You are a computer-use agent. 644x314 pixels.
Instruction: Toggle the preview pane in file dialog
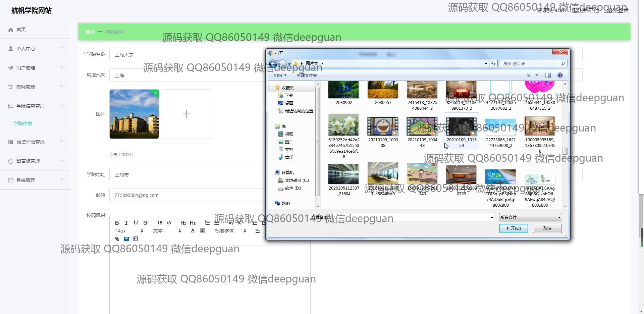coord(548,75)
